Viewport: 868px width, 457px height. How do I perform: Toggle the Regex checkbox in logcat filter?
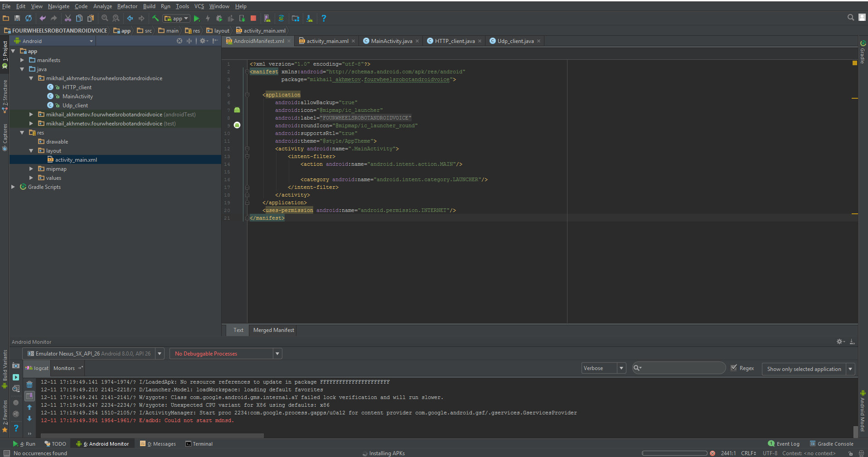click(734, 368)
